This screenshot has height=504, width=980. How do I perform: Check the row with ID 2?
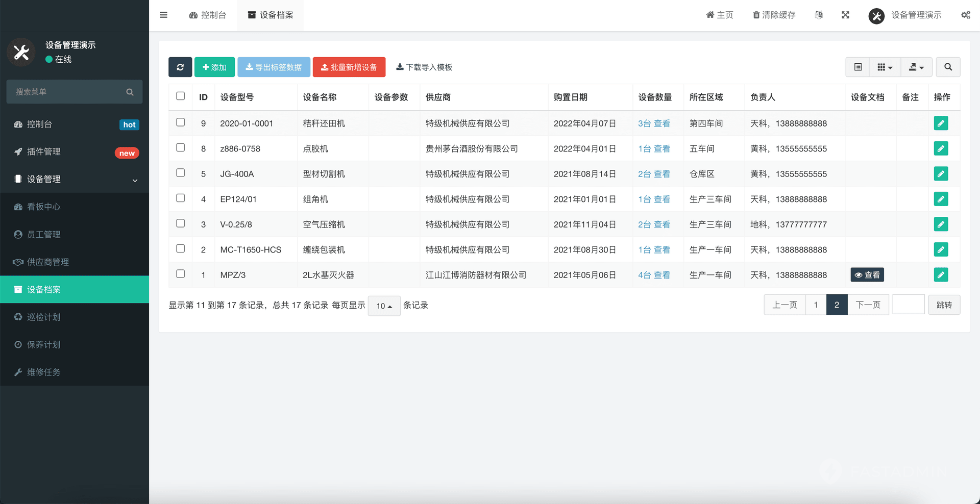click(x=180, y=248)
